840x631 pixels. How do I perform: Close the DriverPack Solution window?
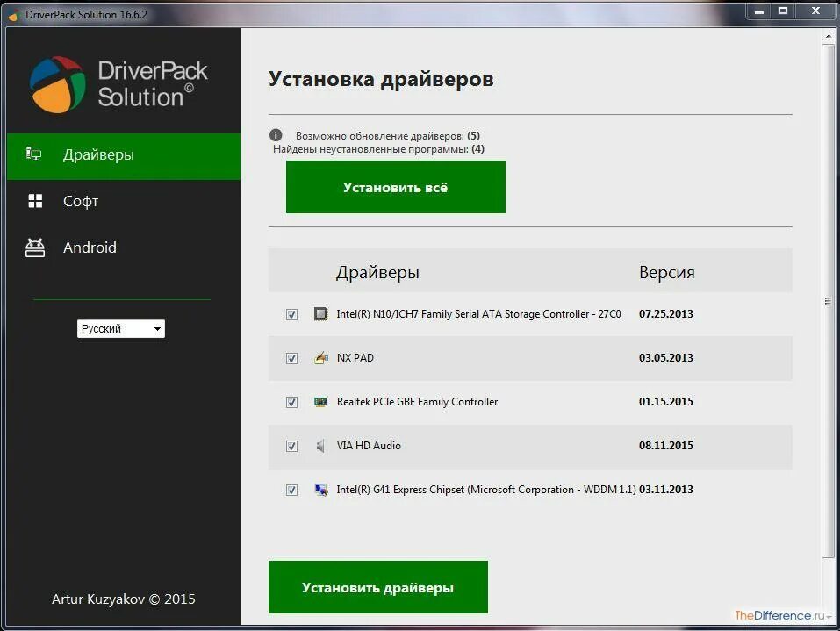(x=816, y=11)
